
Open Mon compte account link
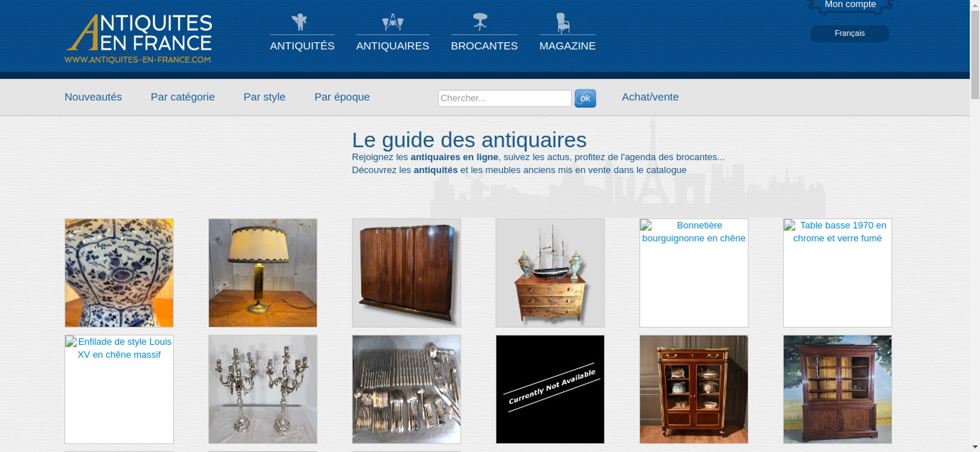click(850, 5)
